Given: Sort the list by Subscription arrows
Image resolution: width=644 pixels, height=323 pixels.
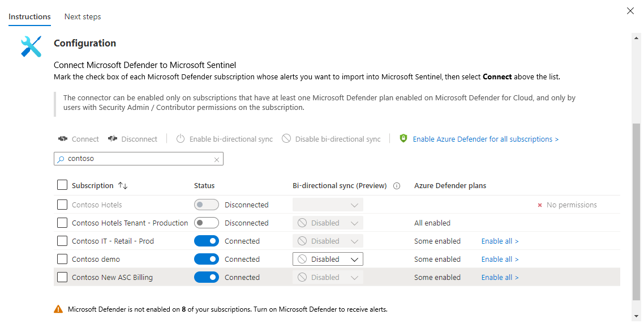Looking at the screenshot, I should click(x=123, y=186).
